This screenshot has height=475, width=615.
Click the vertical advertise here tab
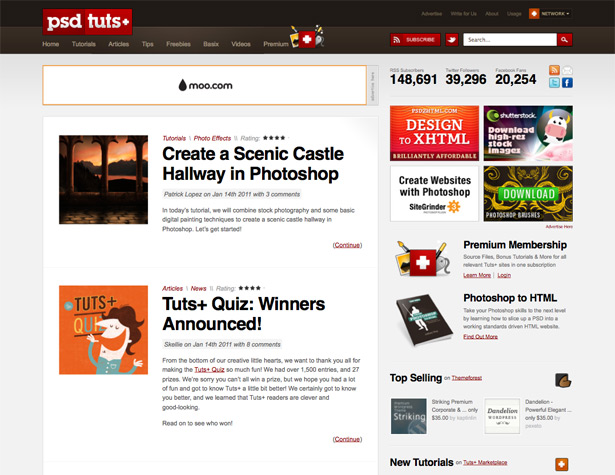pos(373,85)
